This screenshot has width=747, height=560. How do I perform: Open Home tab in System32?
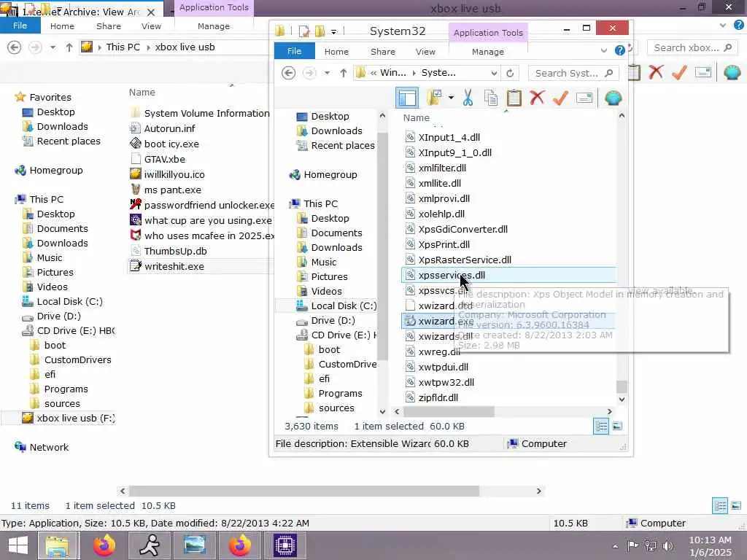(336, 52)
